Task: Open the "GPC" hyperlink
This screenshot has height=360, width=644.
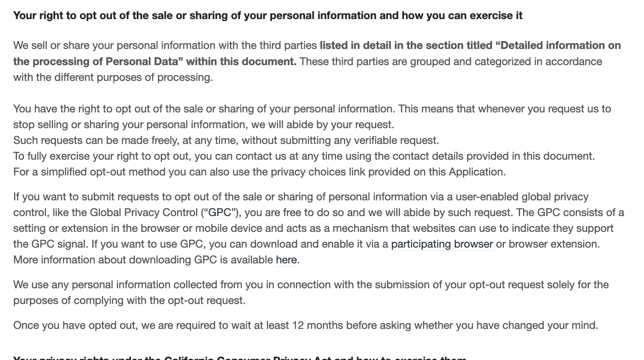Action: (219, 213)
